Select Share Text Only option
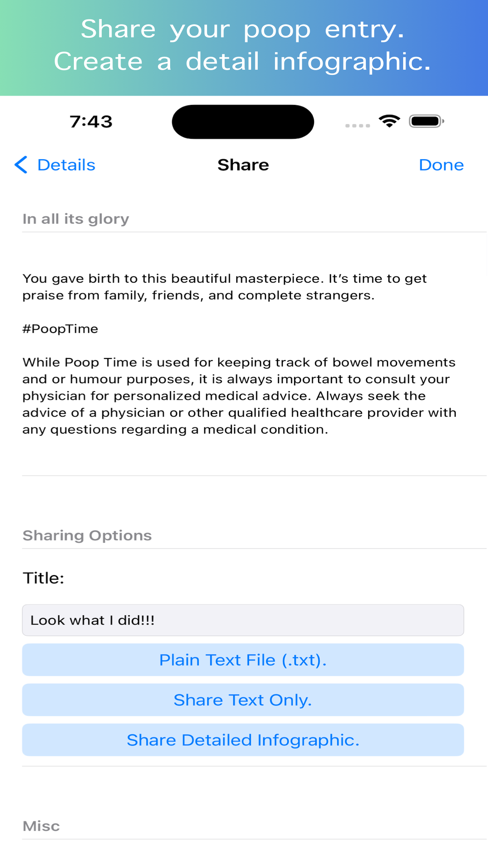Viewport: 488px width, 868px height. [243, 700]
